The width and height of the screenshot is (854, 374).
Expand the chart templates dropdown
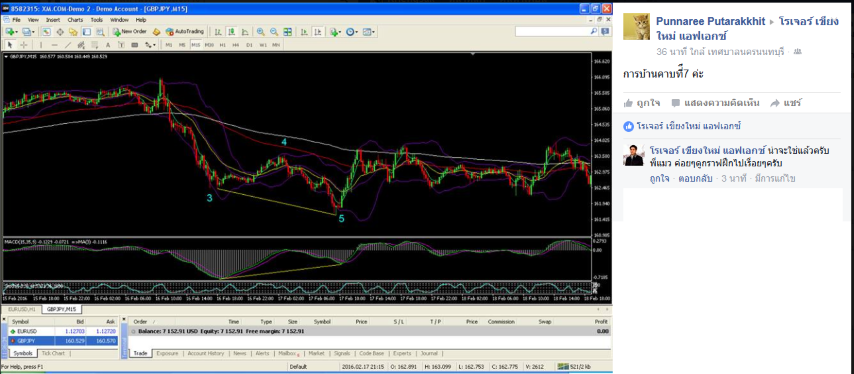373,32
